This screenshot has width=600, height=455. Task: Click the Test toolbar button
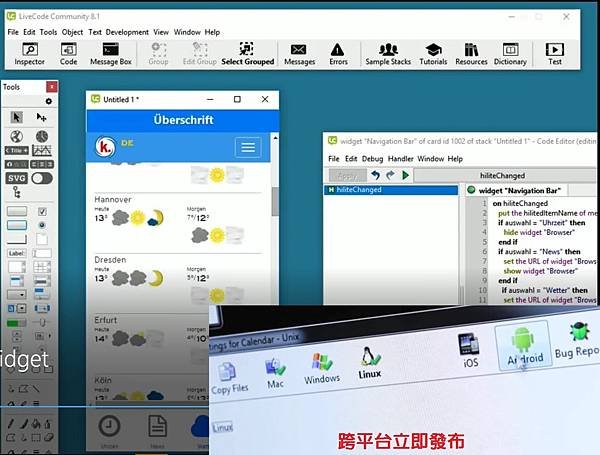554,54
